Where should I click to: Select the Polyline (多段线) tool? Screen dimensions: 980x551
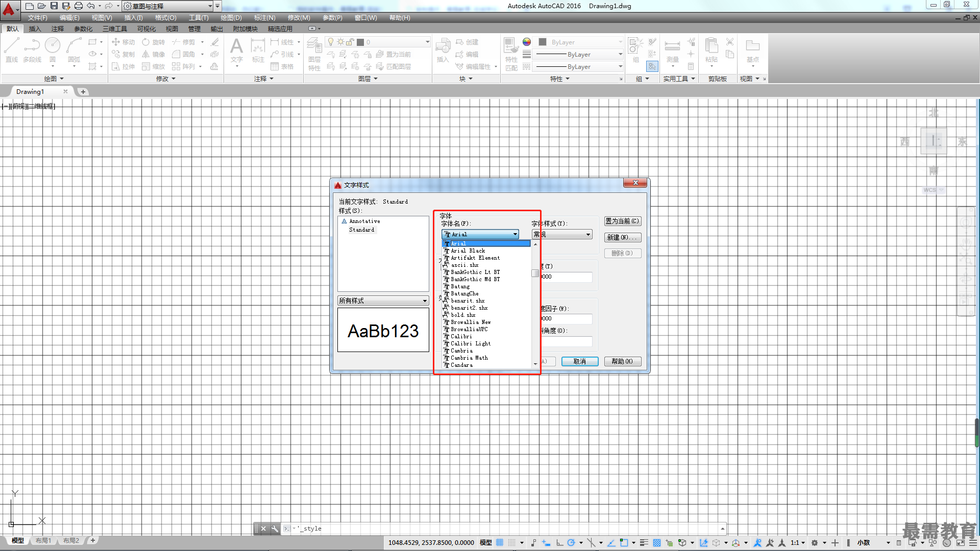coord(32,50)
